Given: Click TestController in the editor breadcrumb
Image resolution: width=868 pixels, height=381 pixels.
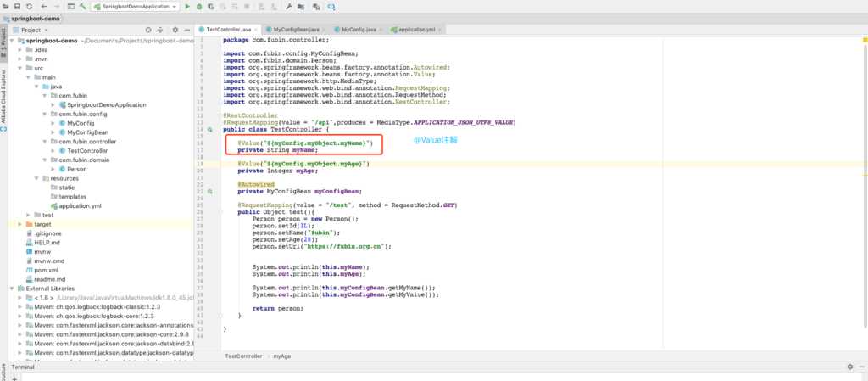Looking at the screenshot, I should click(242, 356).
